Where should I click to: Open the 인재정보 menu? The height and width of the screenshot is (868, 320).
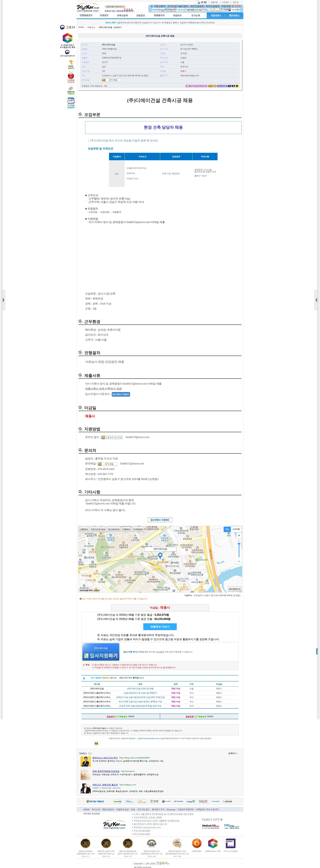(x=104, y=15)
